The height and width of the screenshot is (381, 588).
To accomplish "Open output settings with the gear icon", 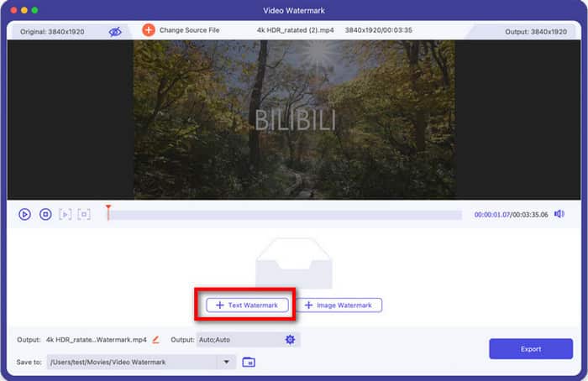I will pyautogui.click(x=290, y=340).
